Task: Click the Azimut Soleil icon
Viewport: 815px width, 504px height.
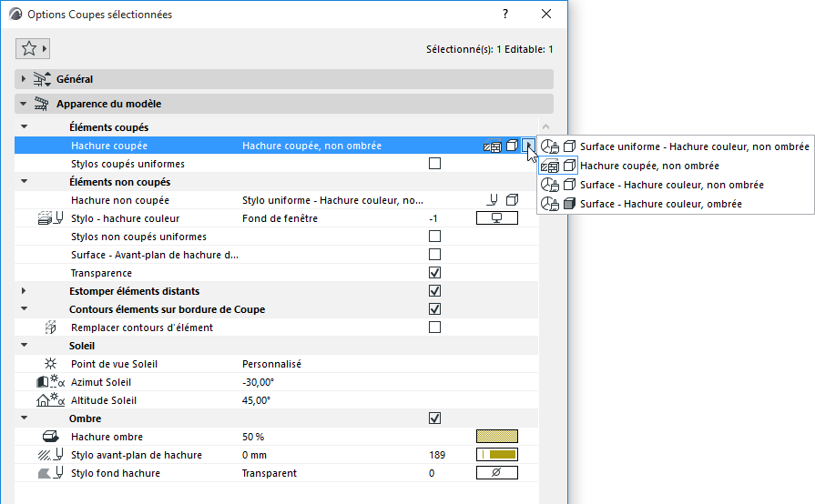Action: [x=50, y=381]
